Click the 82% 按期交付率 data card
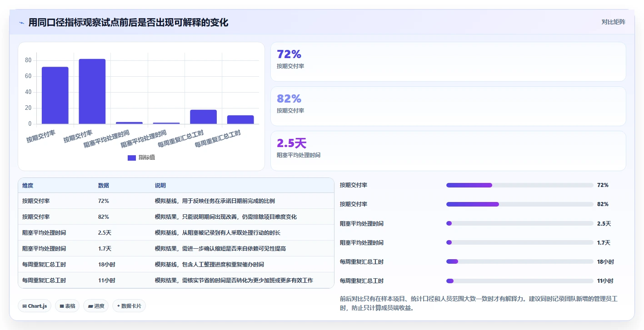Image resolution: width=644 pixels, height=330 pixels. coord(448,106)
